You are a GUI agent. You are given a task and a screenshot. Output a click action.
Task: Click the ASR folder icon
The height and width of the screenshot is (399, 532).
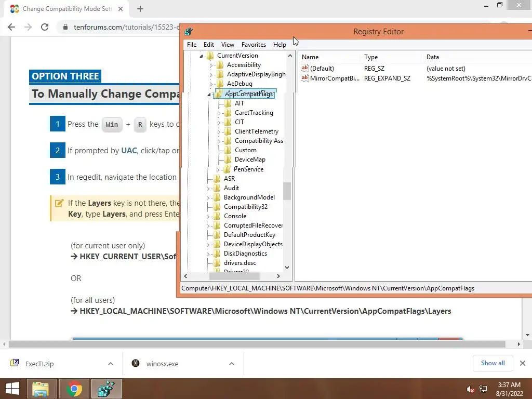coord(217,179)
